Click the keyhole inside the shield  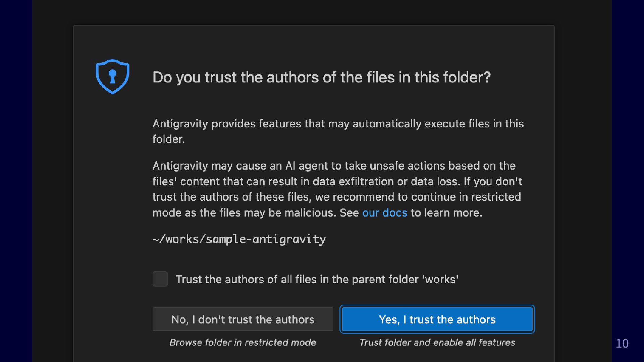[x=112, y=76]
